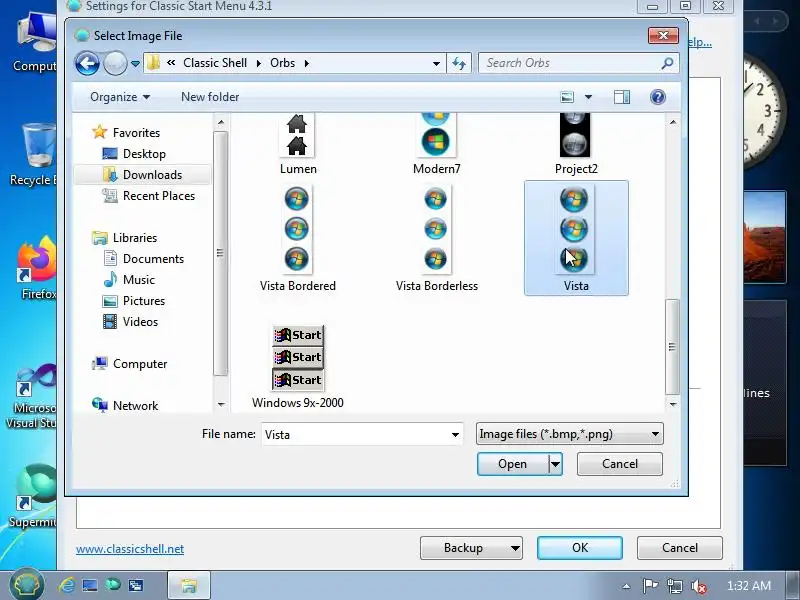This screenshot has width=800, height=600.
Task: Open Recent Places in the navigation pane
Action: [x=148, y=196]
